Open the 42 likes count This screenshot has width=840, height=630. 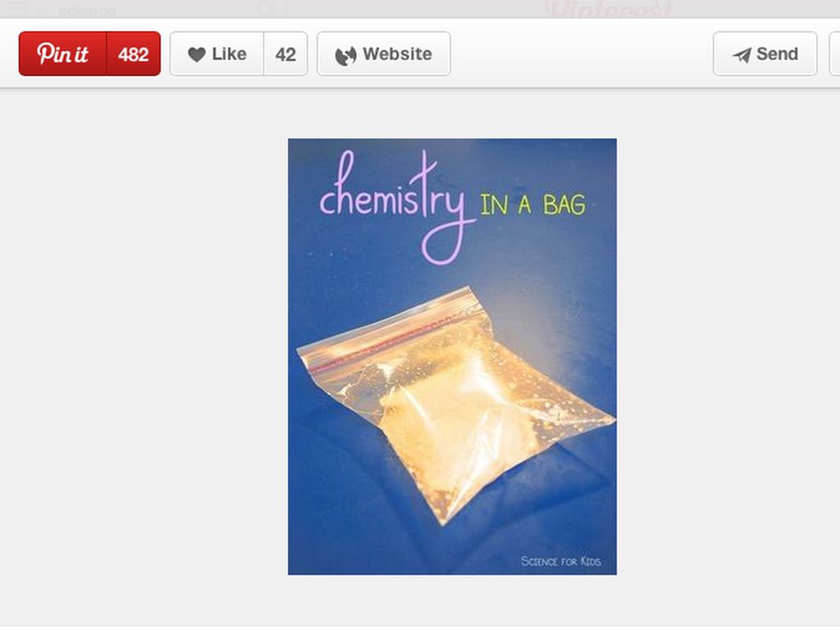click(x=285, y=53)
